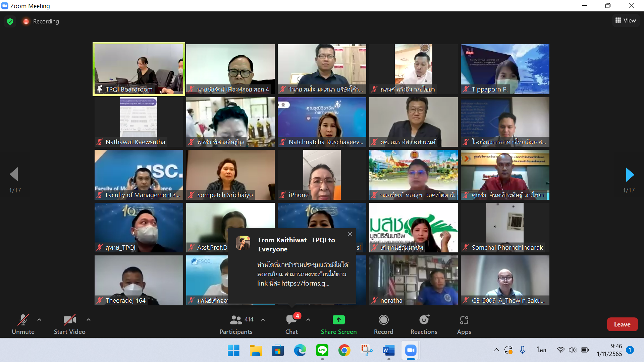Click the Recording indicator
644x362 pixels.
(x=41, y=21)
